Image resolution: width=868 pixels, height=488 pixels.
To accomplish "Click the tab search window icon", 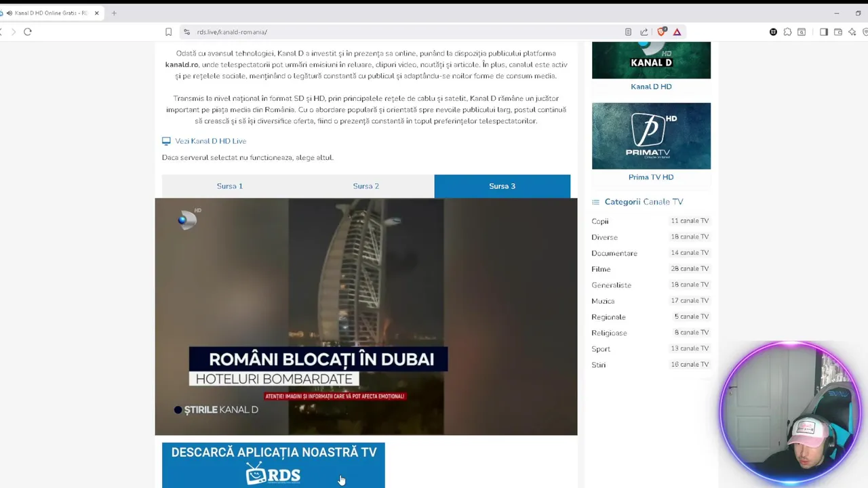I will pyautogui.click(x=802, y=32).
